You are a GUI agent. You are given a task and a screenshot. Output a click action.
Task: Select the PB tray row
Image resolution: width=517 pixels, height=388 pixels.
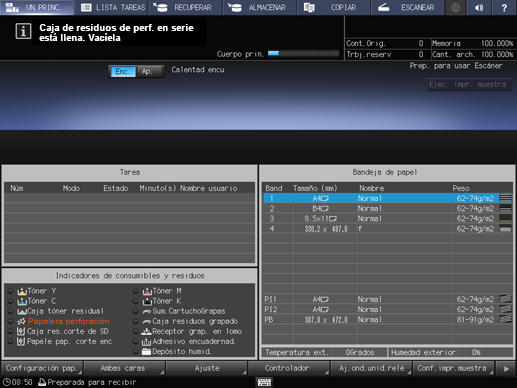point(388,319)
